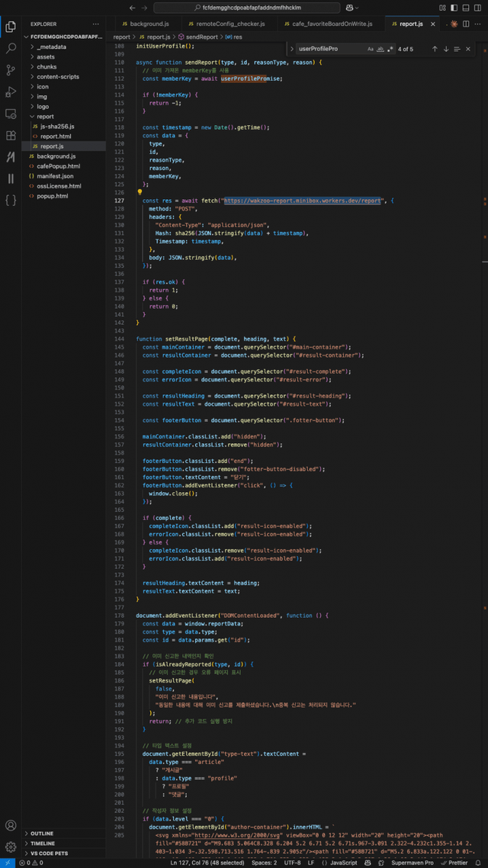
Task: Open the Manage gear menu
Action: (x=11, y=847)
